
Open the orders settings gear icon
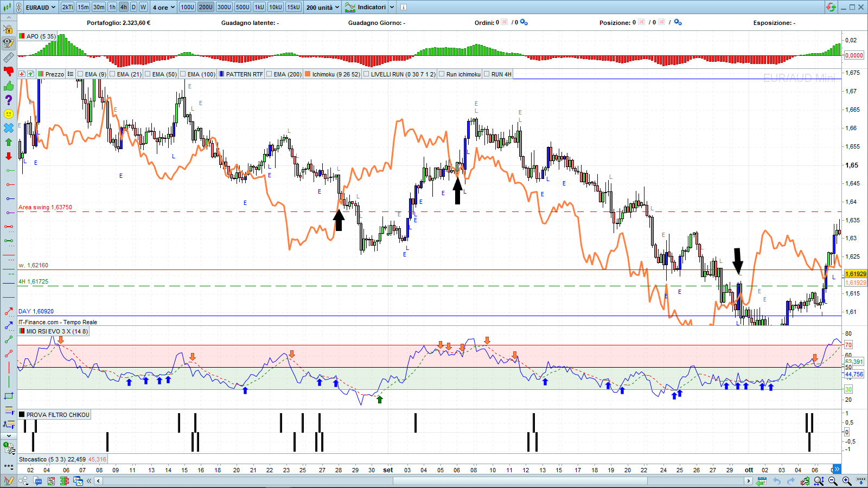coord(524,22)
